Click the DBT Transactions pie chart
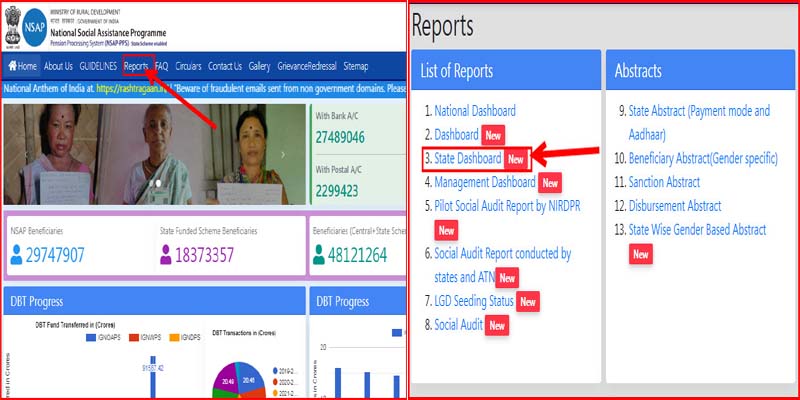This screenshot has height=400, width=800. 239,381
